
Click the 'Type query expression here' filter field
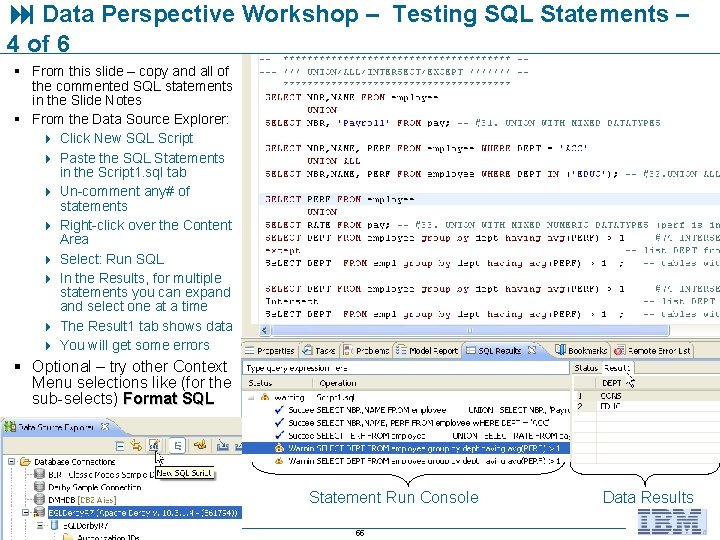pyautogui.click(x=405, y=368)
